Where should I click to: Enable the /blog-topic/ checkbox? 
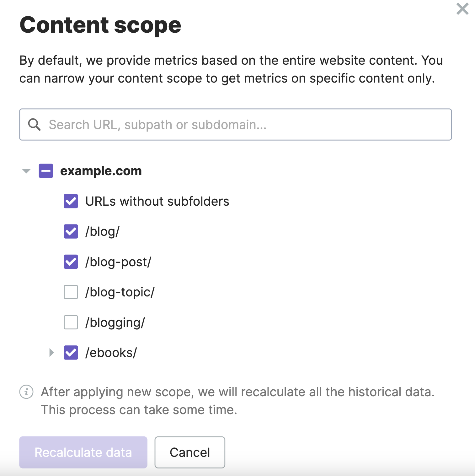pos(71,292)
